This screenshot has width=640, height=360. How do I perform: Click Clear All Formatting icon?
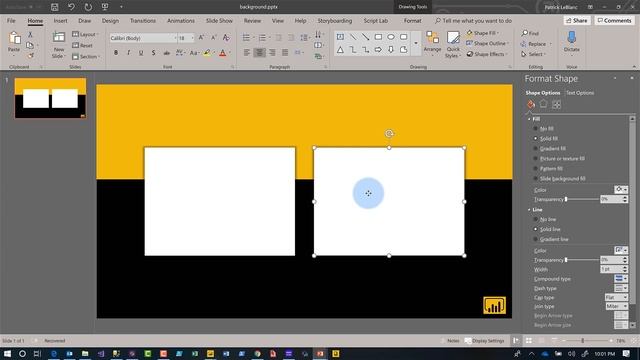point(226,38)
